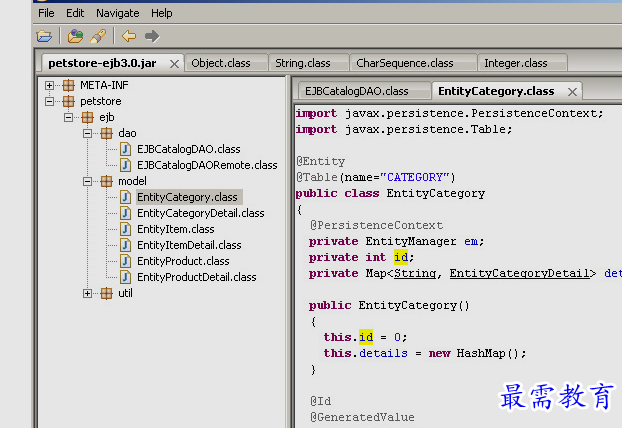Close the petstore-ejb3.0.jar tab

174,64
